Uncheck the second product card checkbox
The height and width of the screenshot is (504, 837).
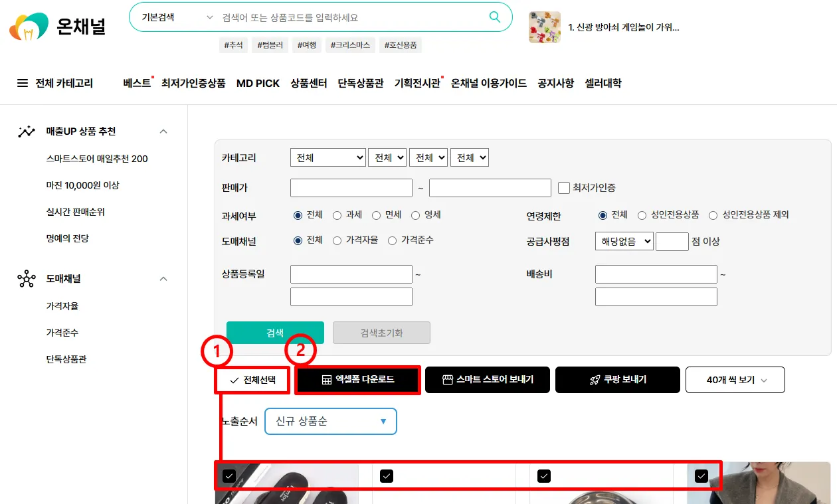[x=387, y=475]
